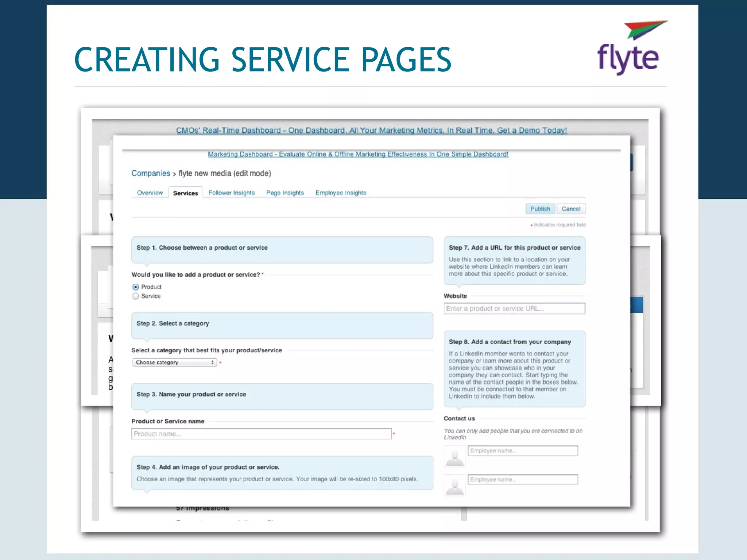Click the Companies breadcrumb link
This screenshot has width=747, height=560.
coord(151,173)
